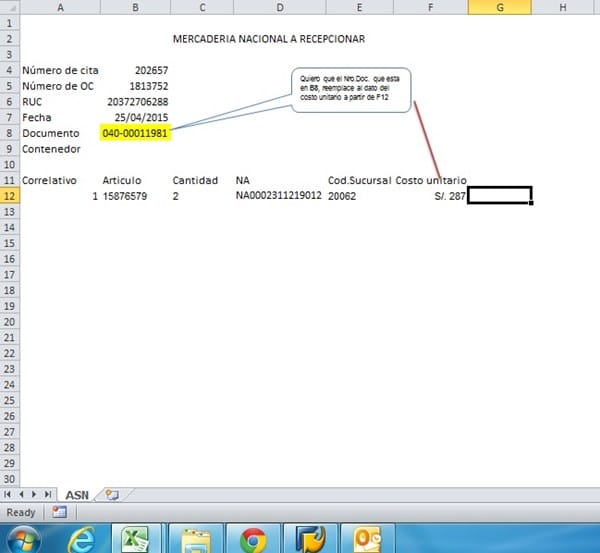
Task: Select row 8 header
Action: pos(10,133)
